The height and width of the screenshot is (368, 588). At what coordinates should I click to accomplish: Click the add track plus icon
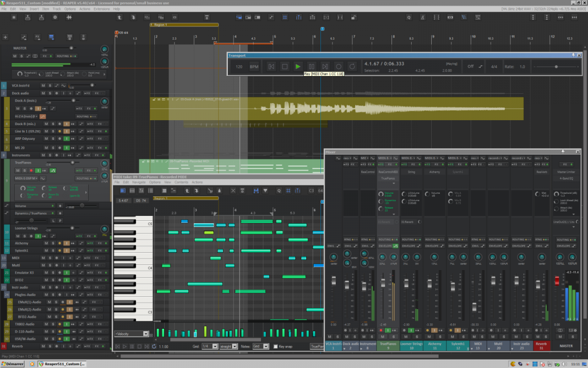pos(5,37)
